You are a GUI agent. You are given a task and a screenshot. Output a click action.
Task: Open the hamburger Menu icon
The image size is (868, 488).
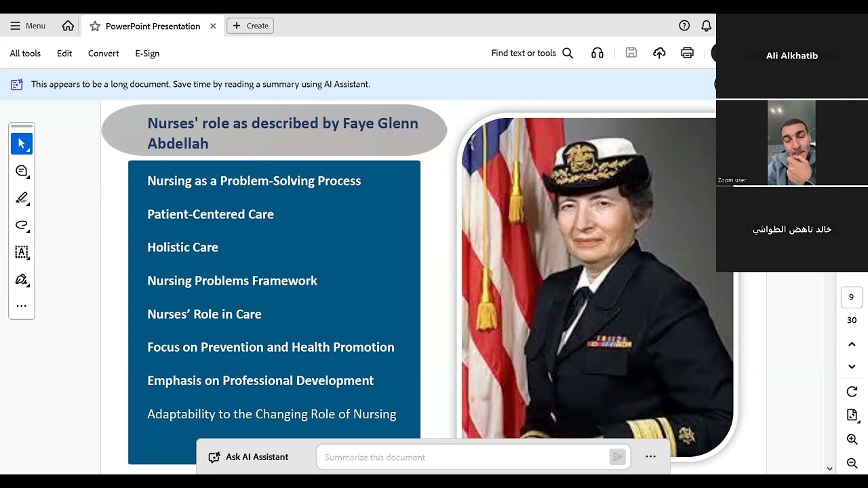(x=16, y=26)
